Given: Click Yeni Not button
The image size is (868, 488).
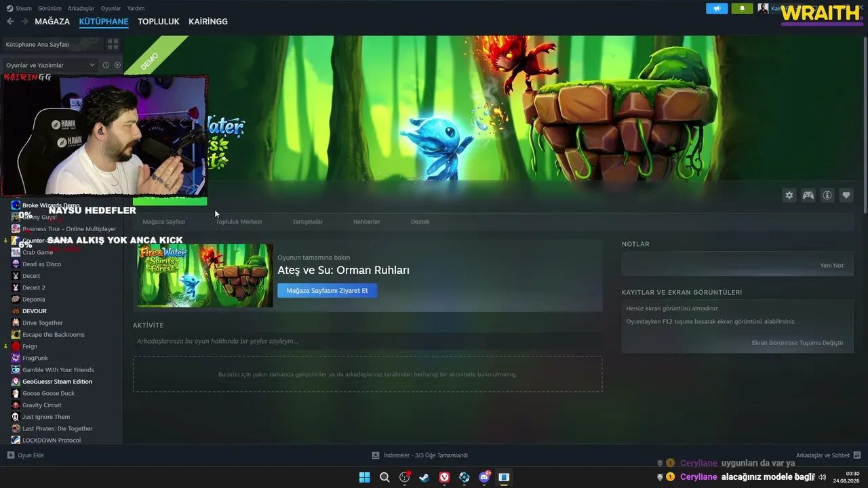Looking at the screenshot, I should point(832,266).
